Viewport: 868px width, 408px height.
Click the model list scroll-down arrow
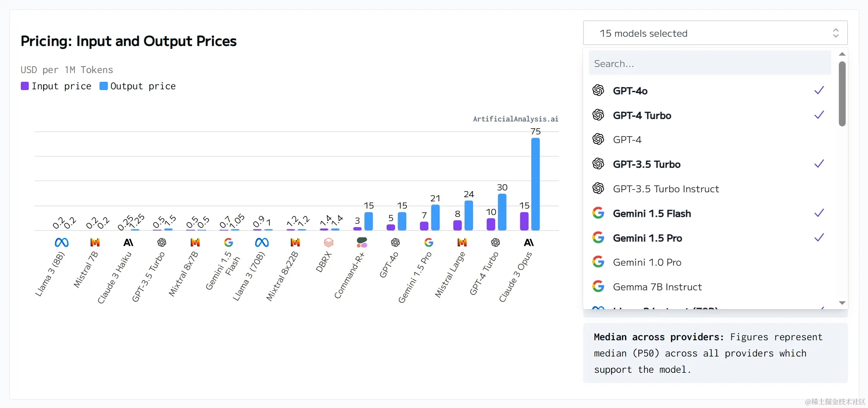842,303
